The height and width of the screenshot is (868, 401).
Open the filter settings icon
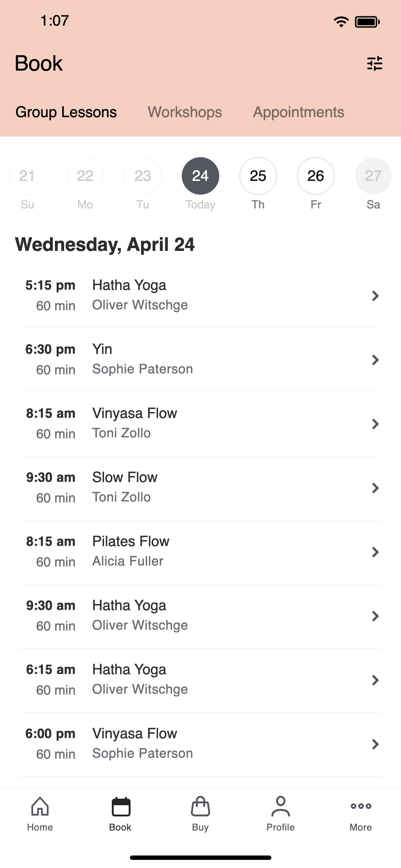374,63
